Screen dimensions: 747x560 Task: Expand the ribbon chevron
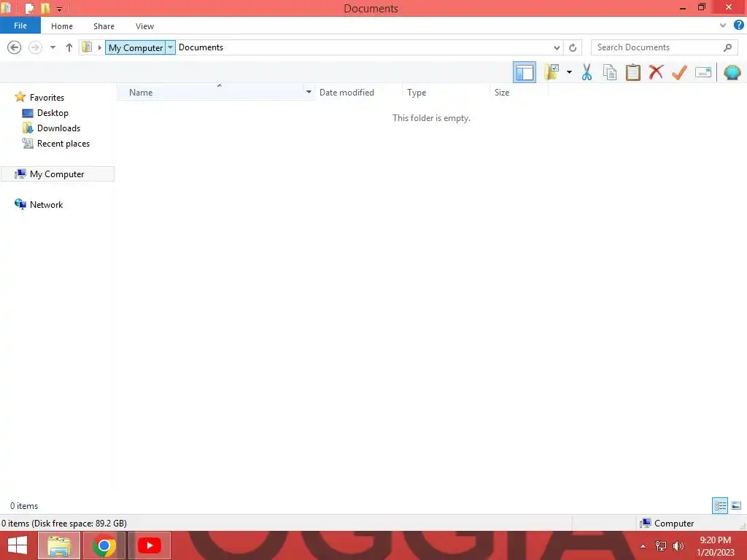[x=723, y=26]
